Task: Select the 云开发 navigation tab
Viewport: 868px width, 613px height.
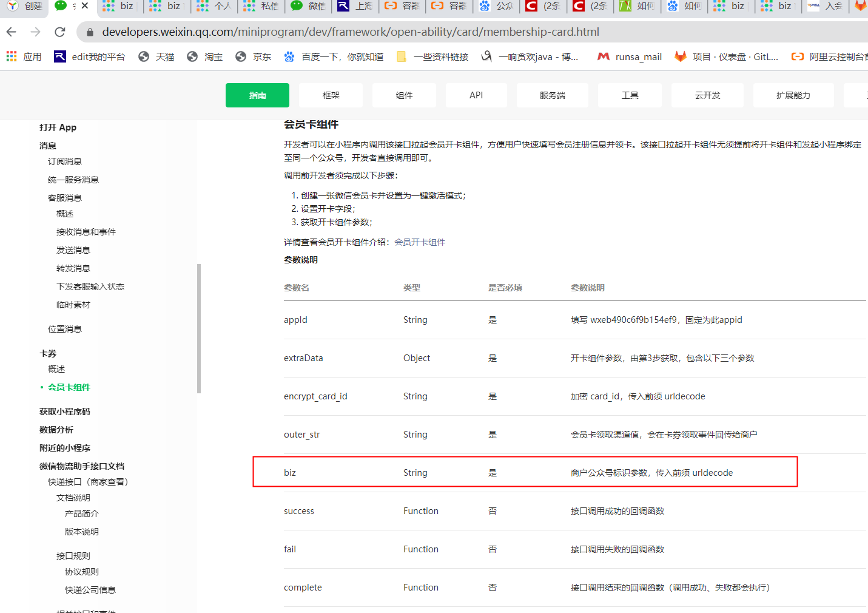Action: point(708,95)
